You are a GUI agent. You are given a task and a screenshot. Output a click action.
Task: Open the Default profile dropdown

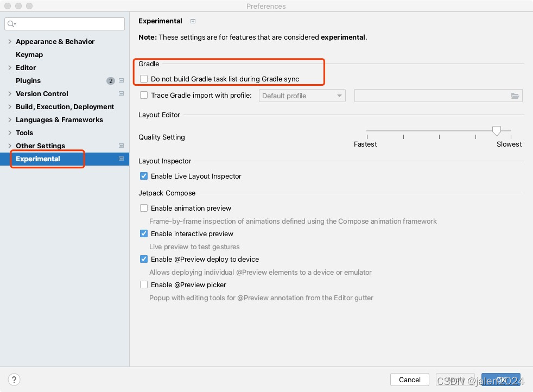(x=302, y=96)
